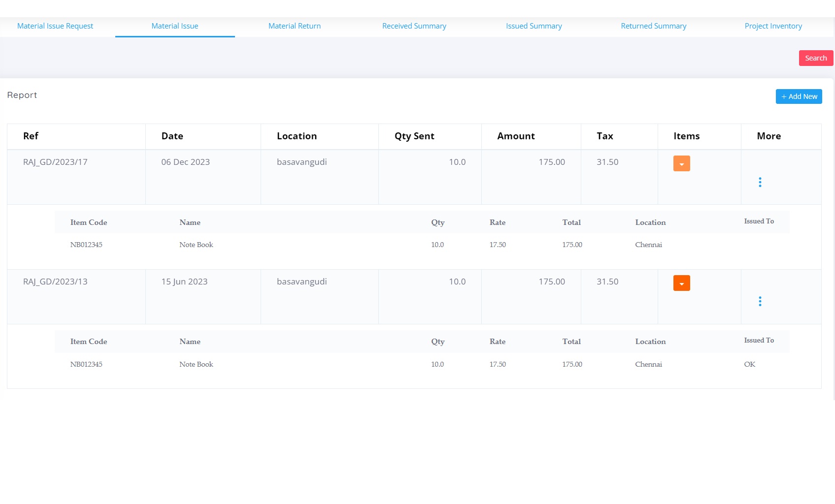Open more options for RAJ_GD/2023/17

(760, 182)
